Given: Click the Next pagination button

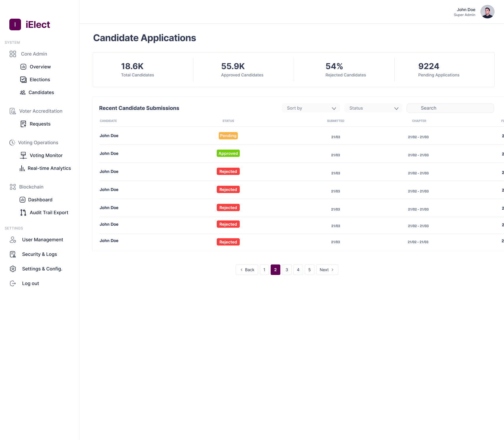Looking at the screenshot, I should click(x=327, y=270).
